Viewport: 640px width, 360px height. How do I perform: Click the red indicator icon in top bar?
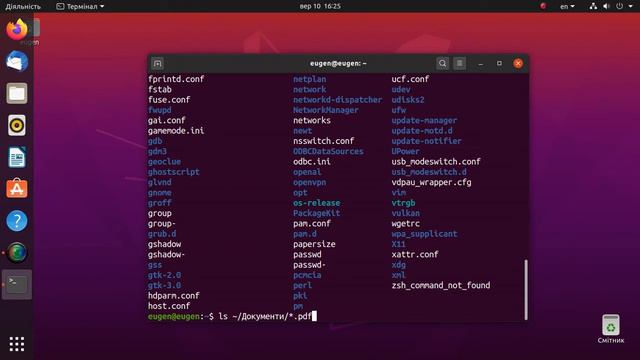543,6
